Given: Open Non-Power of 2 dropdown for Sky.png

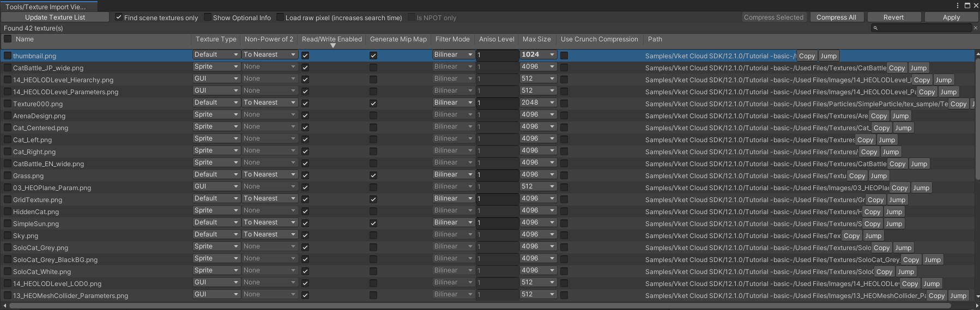Looking at the screenshot, I should click(270, 234).
